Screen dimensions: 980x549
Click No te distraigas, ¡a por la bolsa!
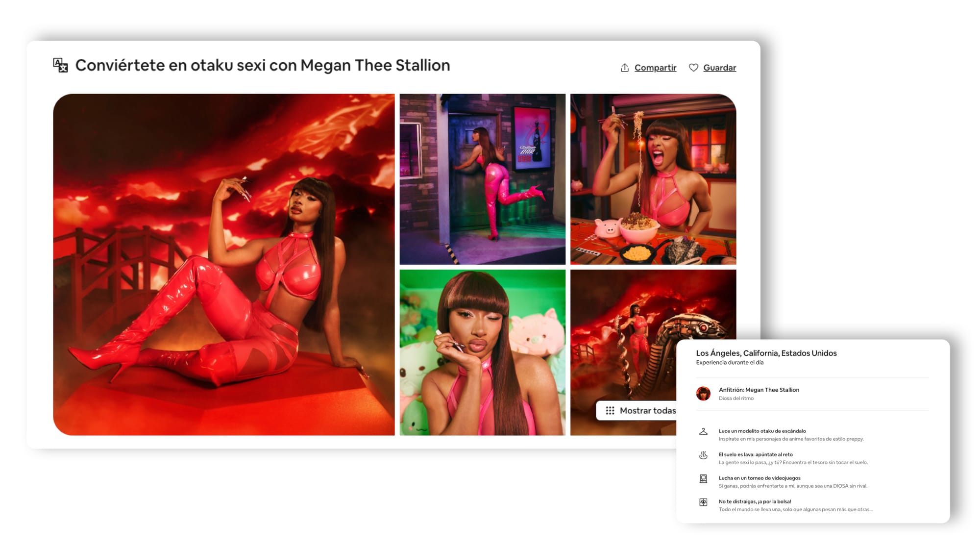tap(755, 501)
